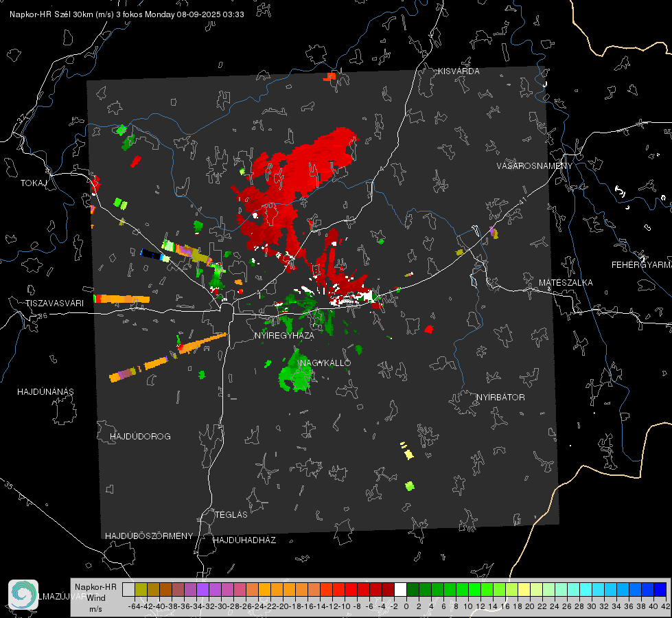
Task: Click the '-64' value on the wind scale
Action: (135, 606)
